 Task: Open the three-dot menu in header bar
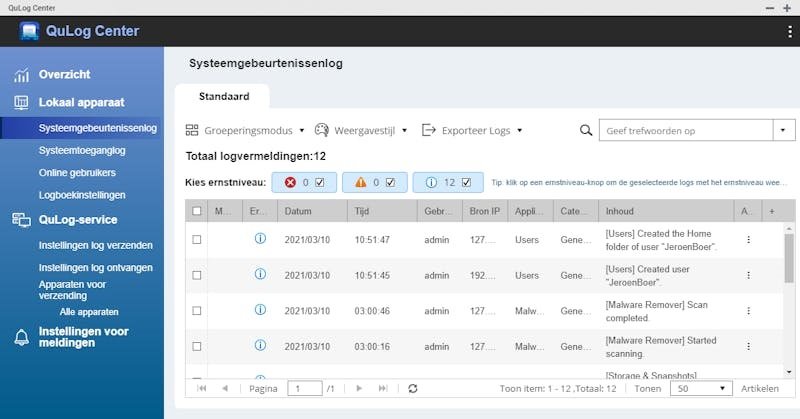click(790, 32)
